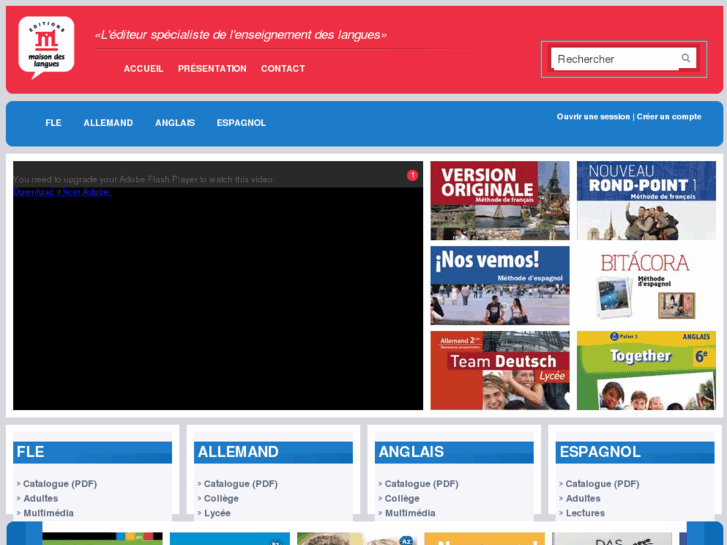This screenshot has height=545, width=727.
Task: Click the ANGLAIS section heading
Action: 454,452
